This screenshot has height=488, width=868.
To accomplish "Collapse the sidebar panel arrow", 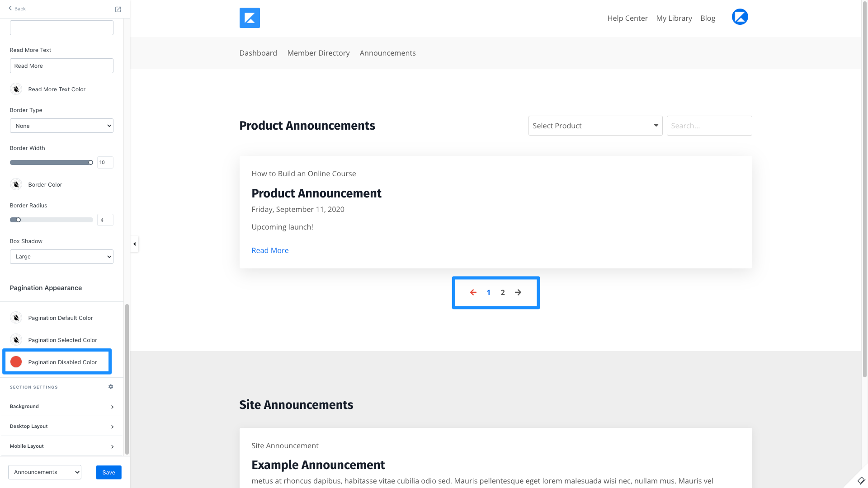I will click(134, 244).
